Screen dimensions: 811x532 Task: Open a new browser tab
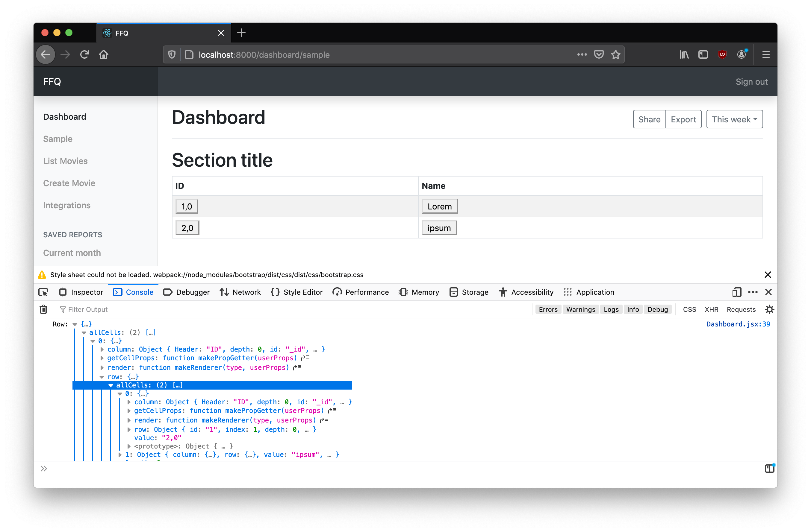[241, 33]
